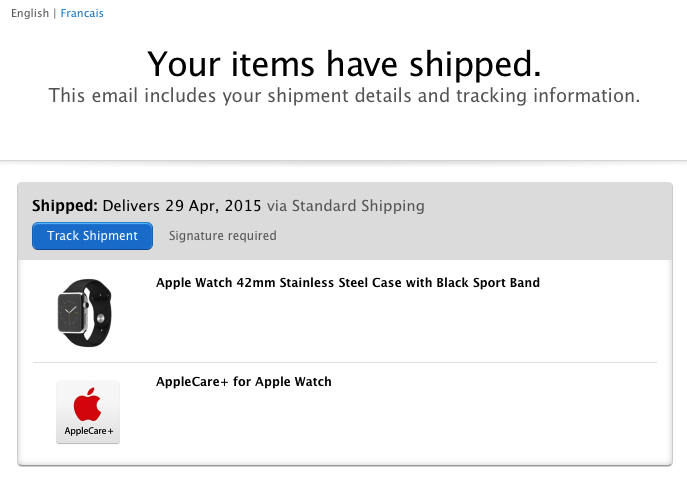Viewport: 687px width, 479px height.
Task: Click the 'Delivers 29 Apr, 2015' date
Action: tap(181, 206)
